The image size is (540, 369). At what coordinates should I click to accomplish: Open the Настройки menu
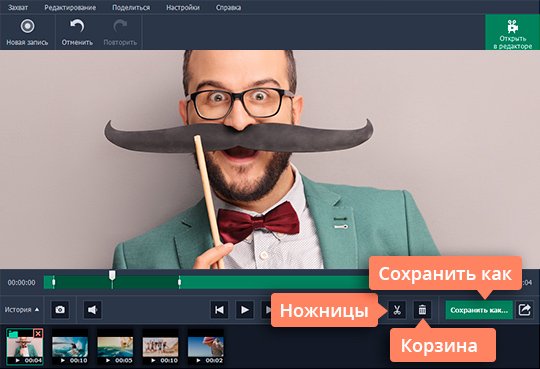(x=183, y=8)
